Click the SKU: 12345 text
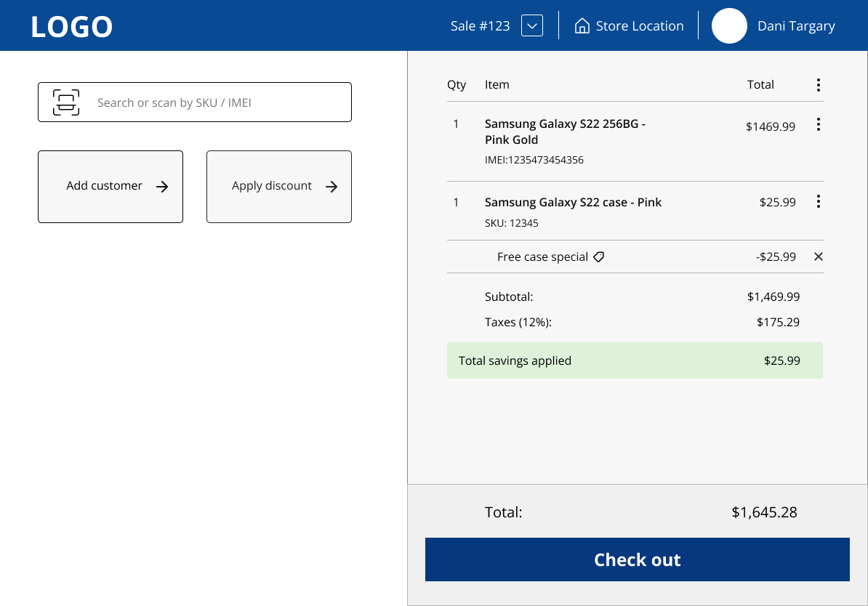 coord(512,223)
